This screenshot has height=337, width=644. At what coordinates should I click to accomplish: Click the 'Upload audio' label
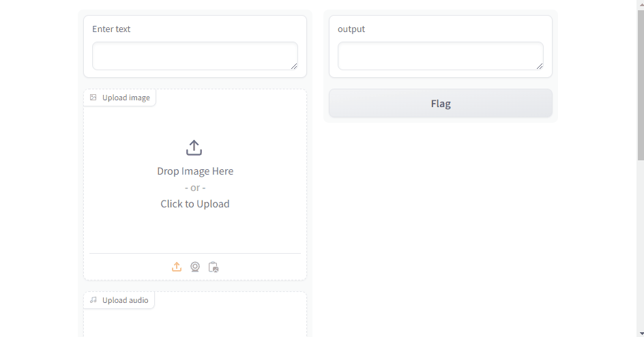(126, 300)
